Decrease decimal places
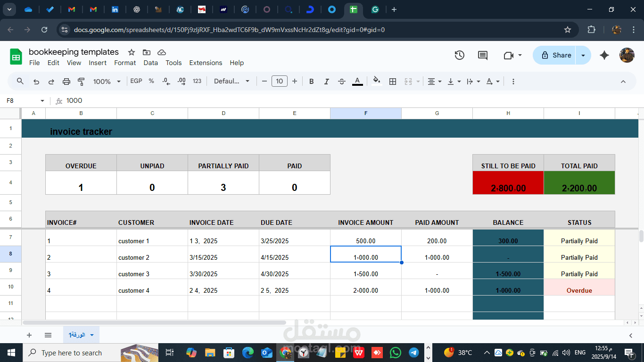Screen dimensions: 644x362 [166, 81]
